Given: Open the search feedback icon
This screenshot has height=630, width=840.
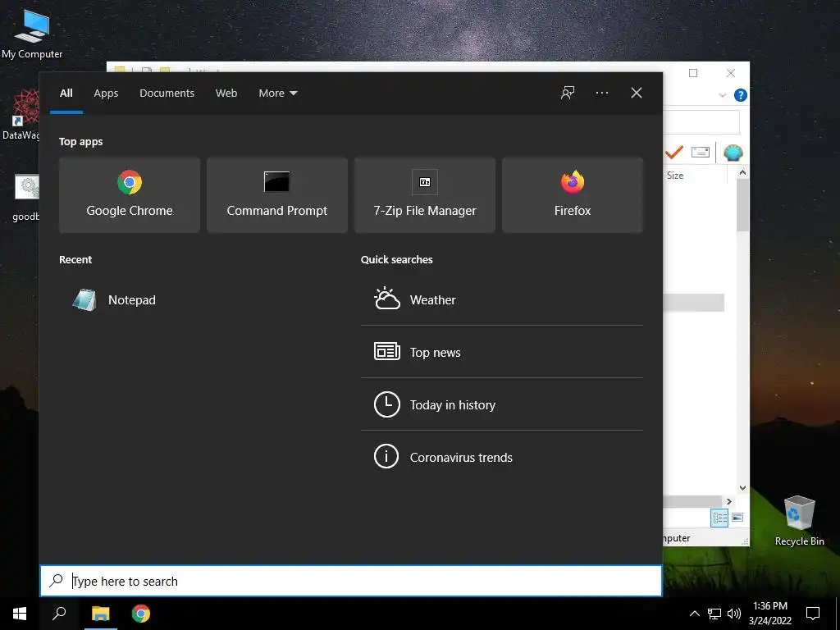Looking at the screenshot, I should [x=568, y=93].
